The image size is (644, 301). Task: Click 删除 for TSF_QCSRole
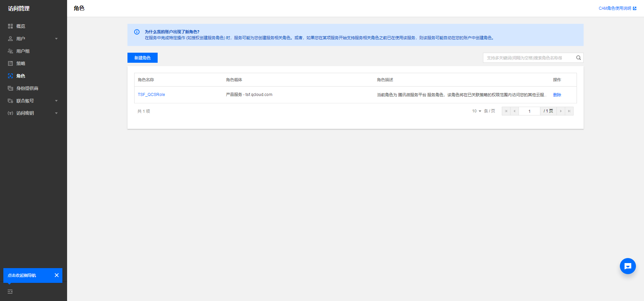557,95
